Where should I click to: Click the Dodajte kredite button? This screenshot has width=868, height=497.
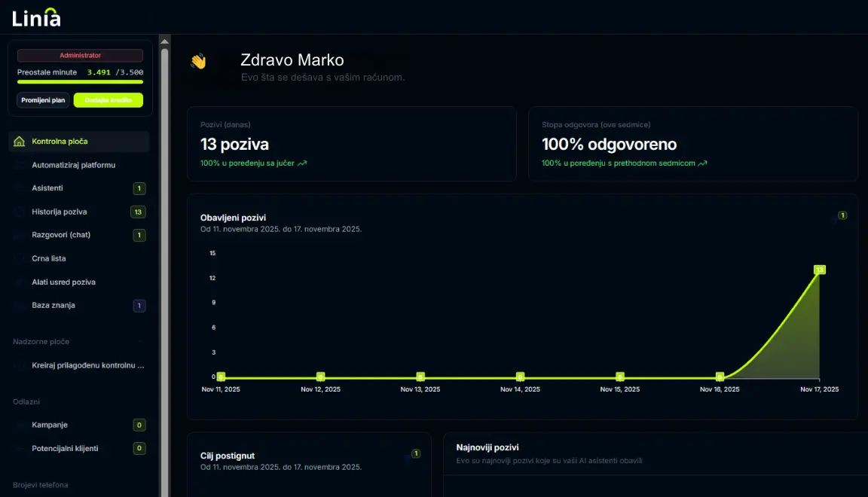pos(108,100)
